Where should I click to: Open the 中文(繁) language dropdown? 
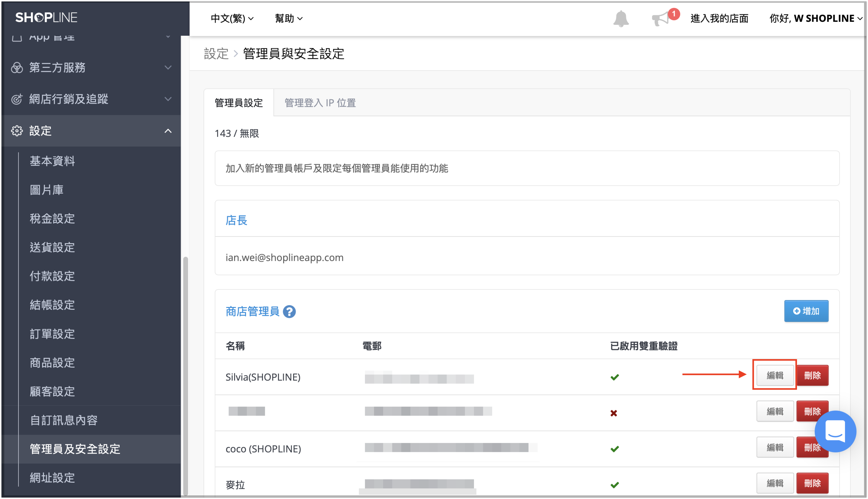(232, 18)
